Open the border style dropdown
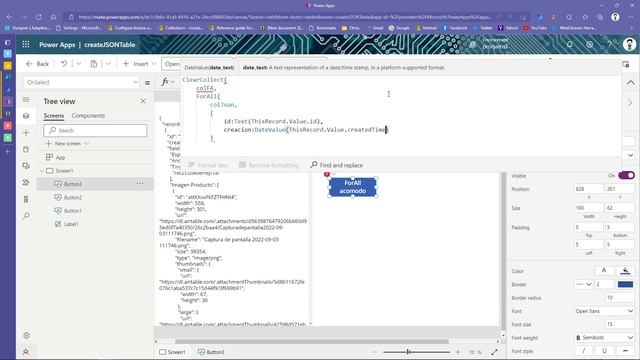The width and height of the screenshot is (640, 360). [584, 284]
